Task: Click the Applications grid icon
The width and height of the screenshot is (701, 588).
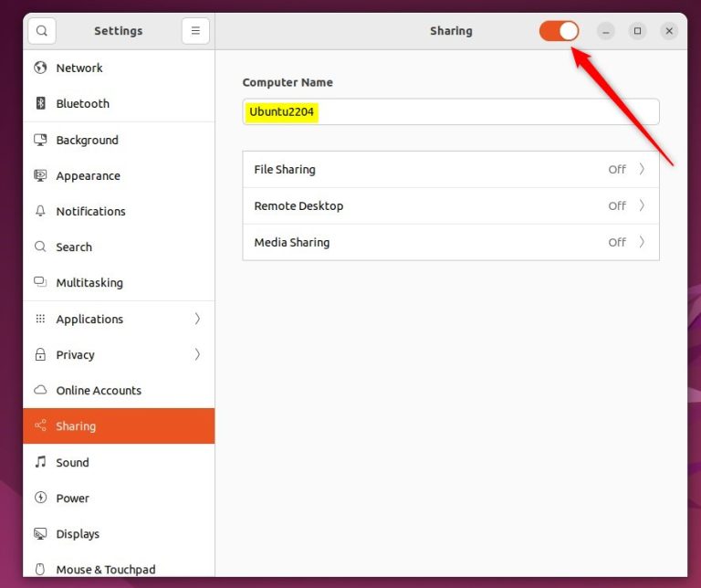Action: coord(40,319)
